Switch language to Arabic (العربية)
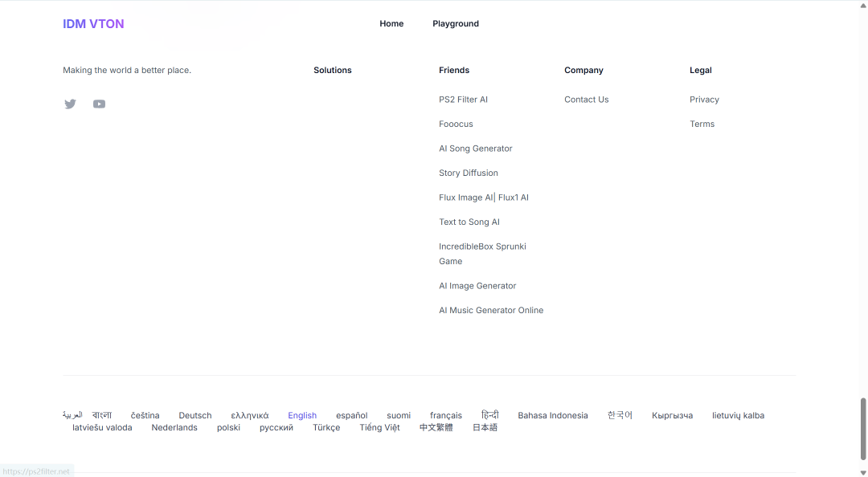 tap(72, 415)
